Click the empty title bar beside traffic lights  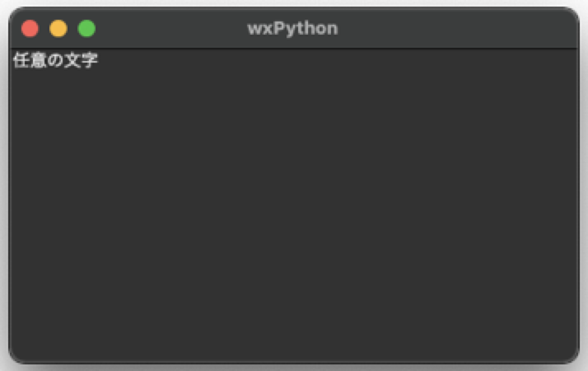pyautogui.click(x=169, y=29)
